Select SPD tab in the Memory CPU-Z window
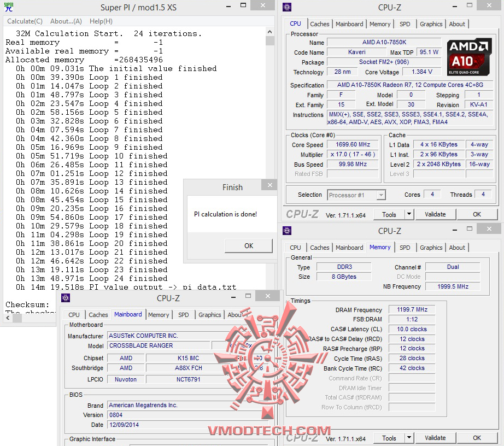This screenshot has height=446, width=504. 405,248
